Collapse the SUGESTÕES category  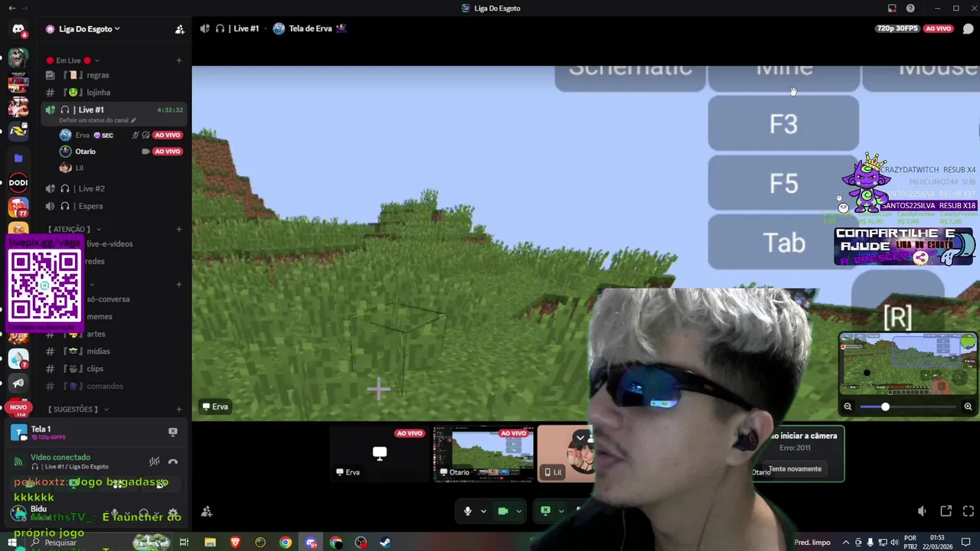[x=78, y=409]
